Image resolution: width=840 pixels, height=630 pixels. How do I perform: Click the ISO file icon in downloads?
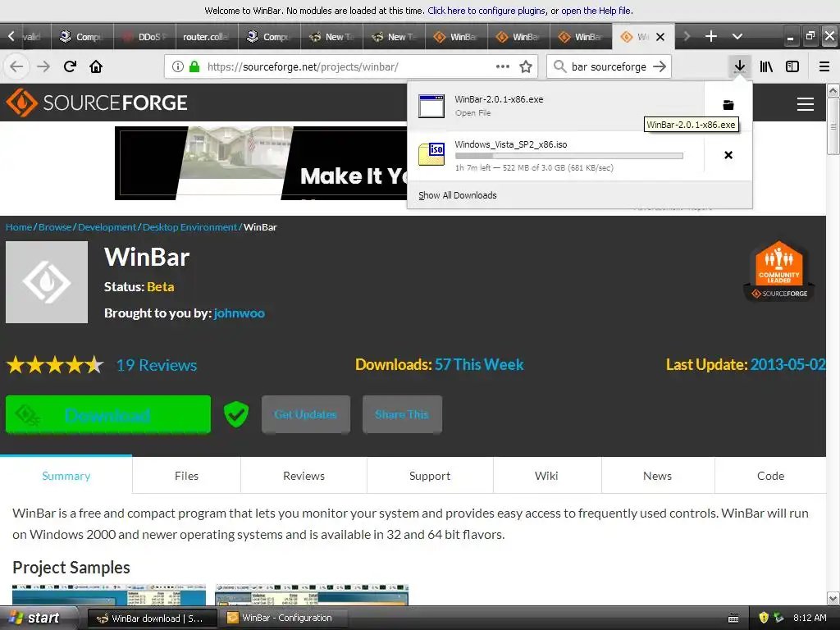coord(431,154)
